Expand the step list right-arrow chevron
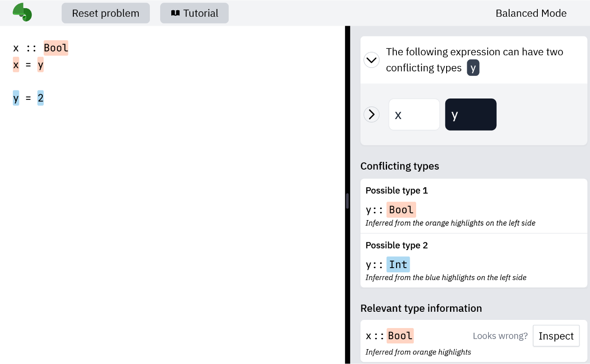Viewport: 590px width, 364px height. pos(371,114)
